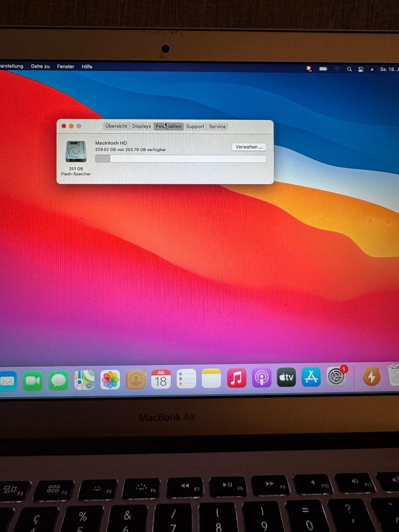Screen dimensions: 399x532
Task: Open the Support tab
Action: click(195, 126)
